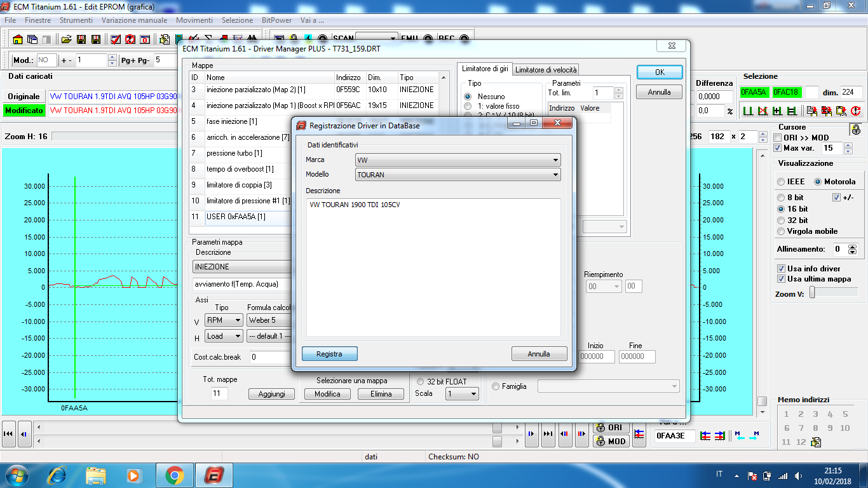
Task: Open Windows Media Player from the taskbar
Action: pos(133,475)
